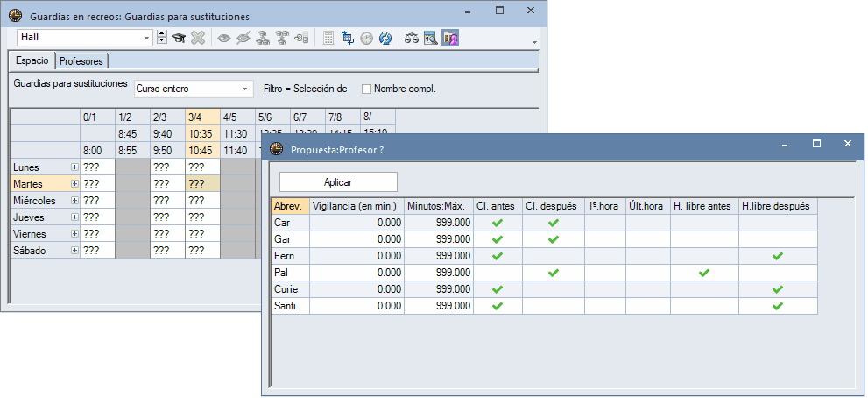This screenshot has width=868, height=398.
Task: Click the balance scales icon in toolbar
Action: point(412,38)
